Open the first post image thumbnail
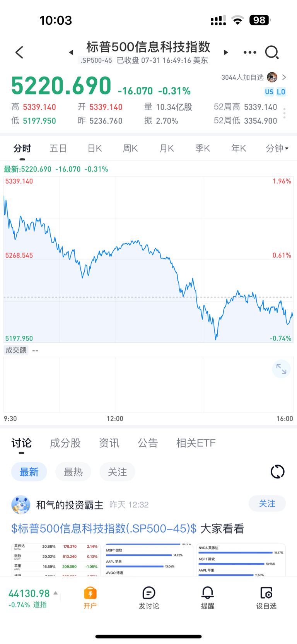Image resolution: width=297 pixels, height=644 pixels. pyautogui.click(x=56, y=560)
